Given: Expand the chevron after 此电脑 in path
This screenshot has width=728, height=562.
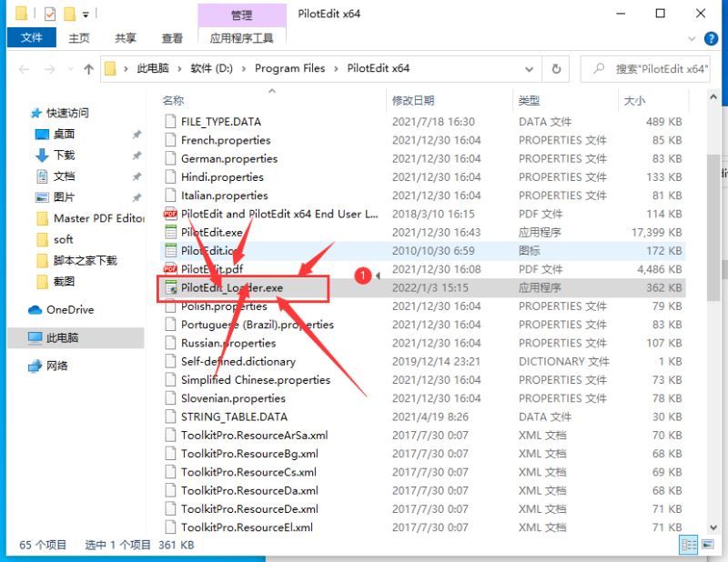Looking at the screenshot, I should tap(179, 69).
